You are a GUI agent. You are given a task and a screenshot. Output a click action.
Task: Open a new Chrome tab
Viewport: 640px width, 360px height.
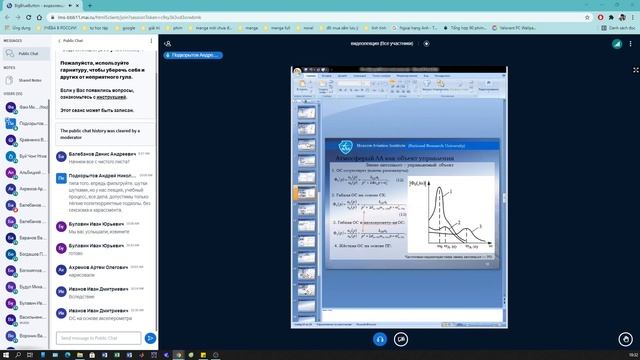coord(89,6)
